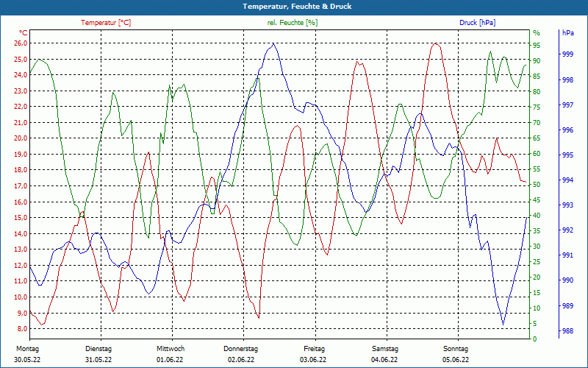Click the 'Sonntag' day label

point(456,349)
